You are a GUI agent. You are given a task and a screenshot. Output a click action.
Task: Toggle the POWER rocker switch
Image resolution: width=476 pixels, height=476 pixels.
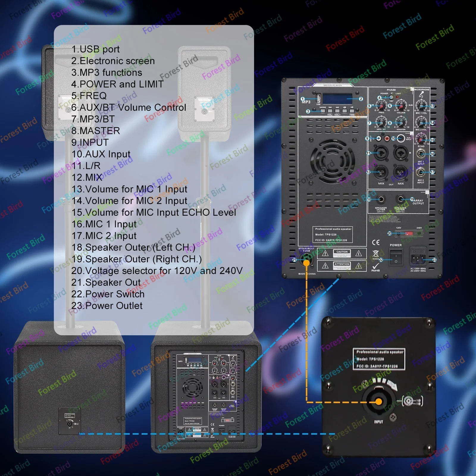(396, 257)
